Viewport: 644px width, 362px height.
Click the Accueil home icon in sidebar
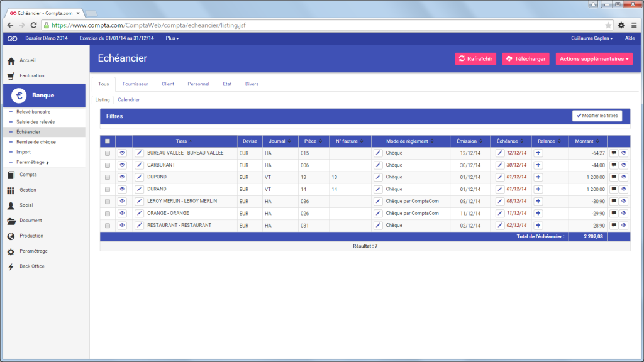pyautogui.click(x=11, y=61)
